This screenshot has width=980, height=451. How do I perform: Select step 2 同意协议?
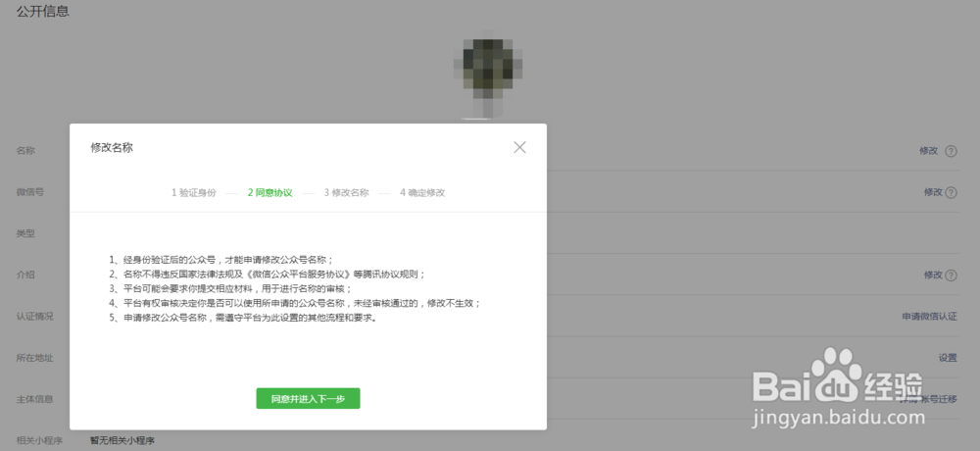click(270, 193)
